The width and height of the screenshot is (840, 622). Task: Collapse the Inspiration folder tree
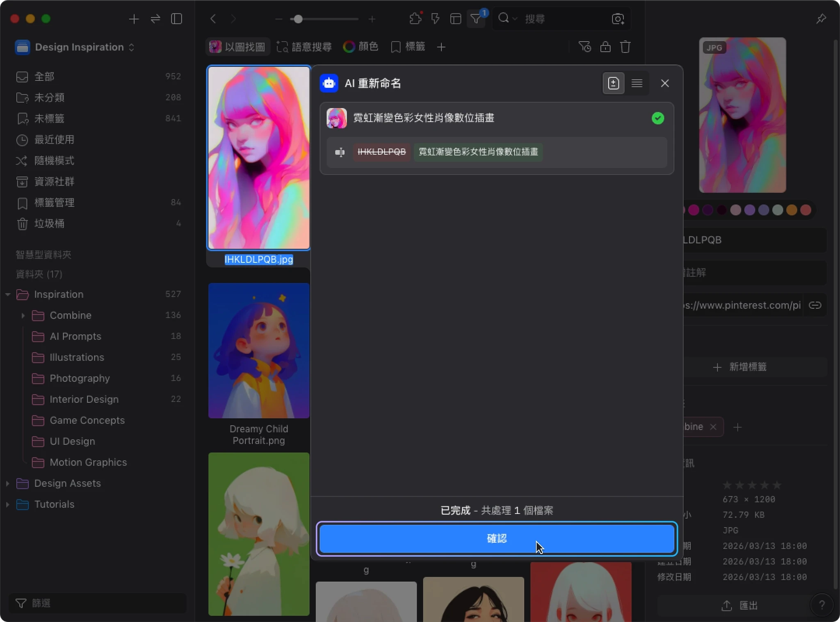8,294
